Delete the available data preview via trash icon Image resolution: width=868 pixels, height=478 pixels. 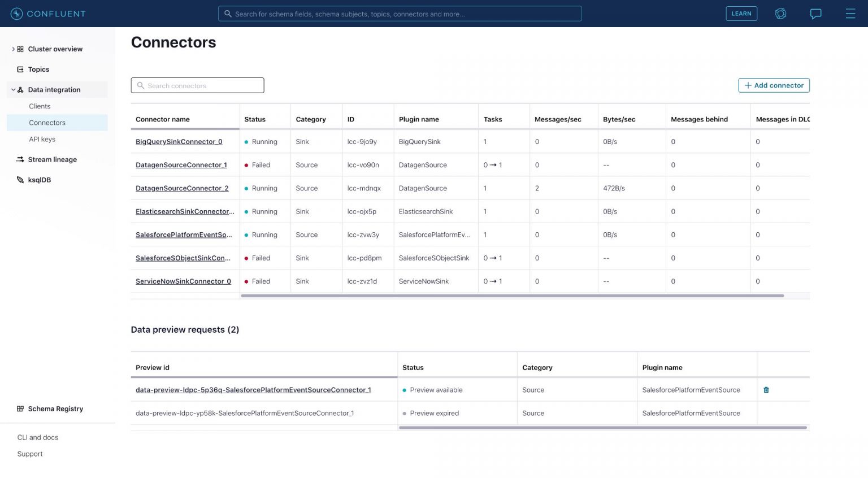766,390
